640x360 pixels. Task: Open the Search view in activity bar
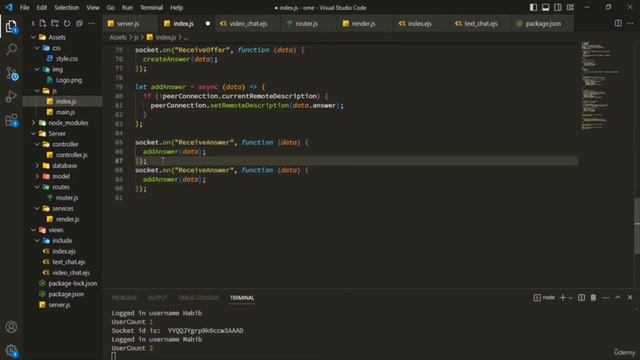pos(11,49)
